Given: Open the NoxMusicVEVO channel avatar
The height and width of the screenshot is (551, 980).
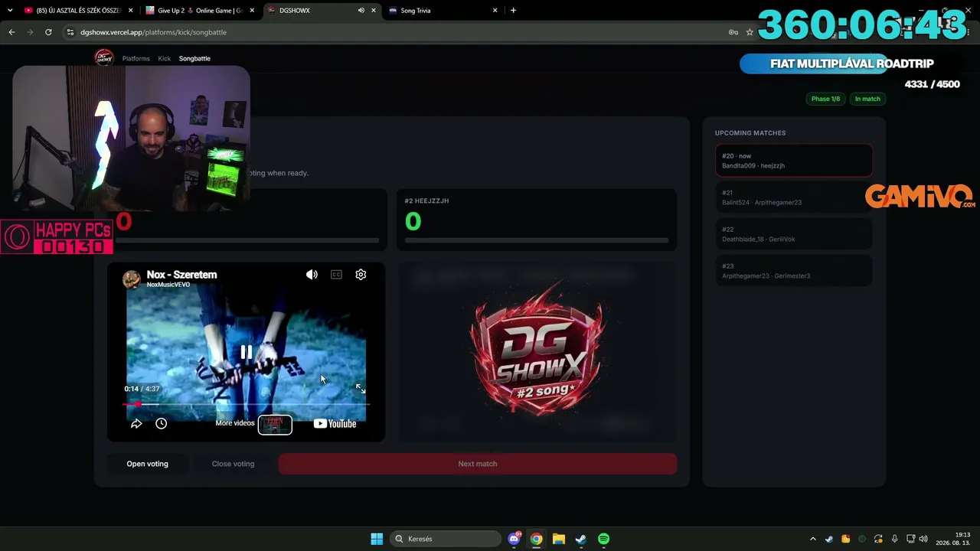Looking at the screenshot, I should tap(132, 279).
